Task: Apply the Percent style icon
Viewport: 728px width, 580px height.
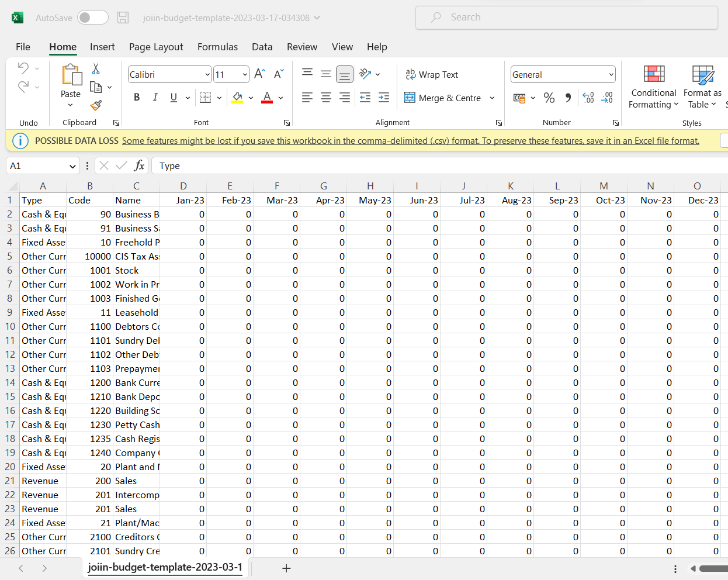Action: click(x=549, y=98)
